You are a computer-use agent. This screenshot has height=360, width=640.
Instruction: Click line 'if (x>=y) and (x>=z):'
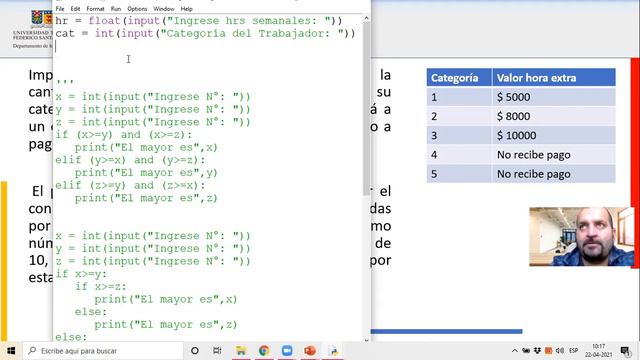pos(124,135)
